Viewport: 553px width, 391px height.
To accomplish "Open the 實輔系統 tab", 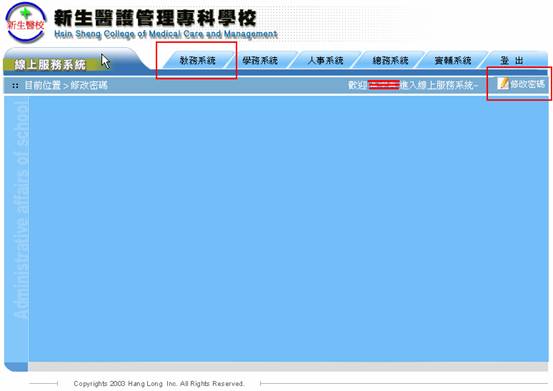I will [453, 60].
